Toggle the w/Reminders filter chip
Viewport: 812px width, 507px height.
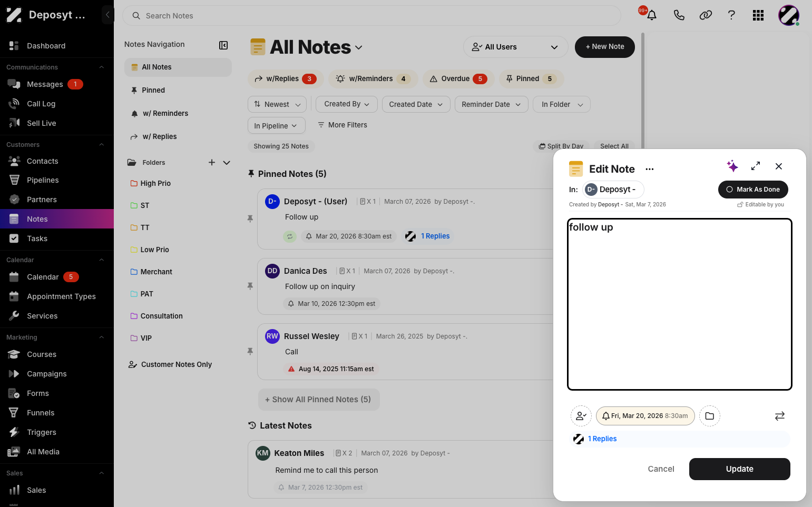[373, 79]
